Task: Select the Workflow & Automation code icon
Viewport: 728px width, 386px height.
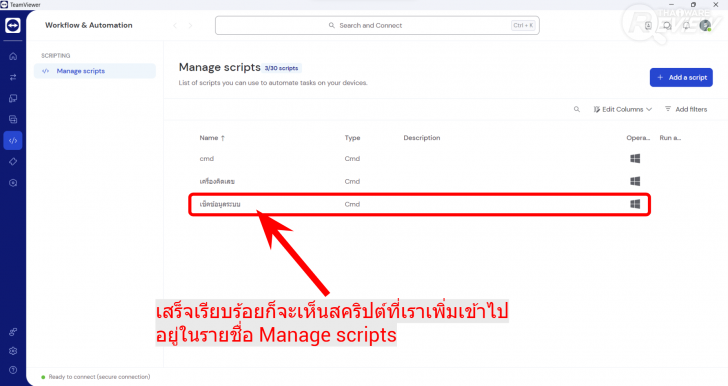Action: (13, 140)
